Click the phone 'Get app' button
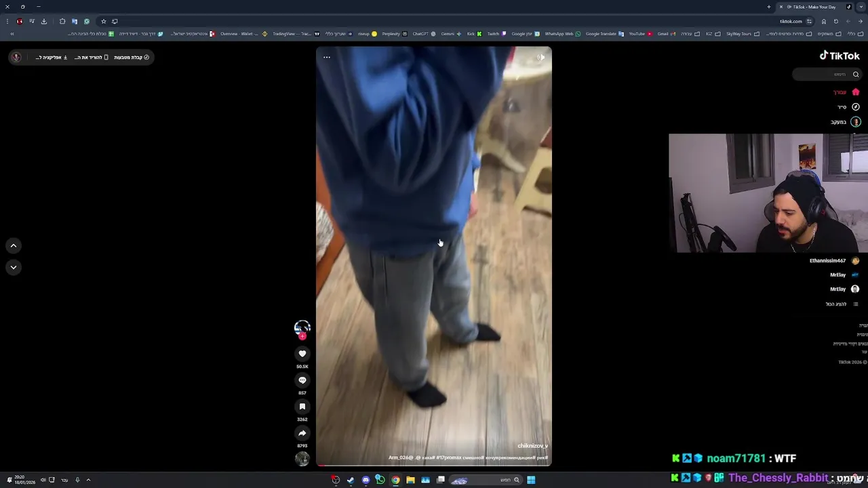This screenshot has height=488, width=868. [x=92, y=58]
